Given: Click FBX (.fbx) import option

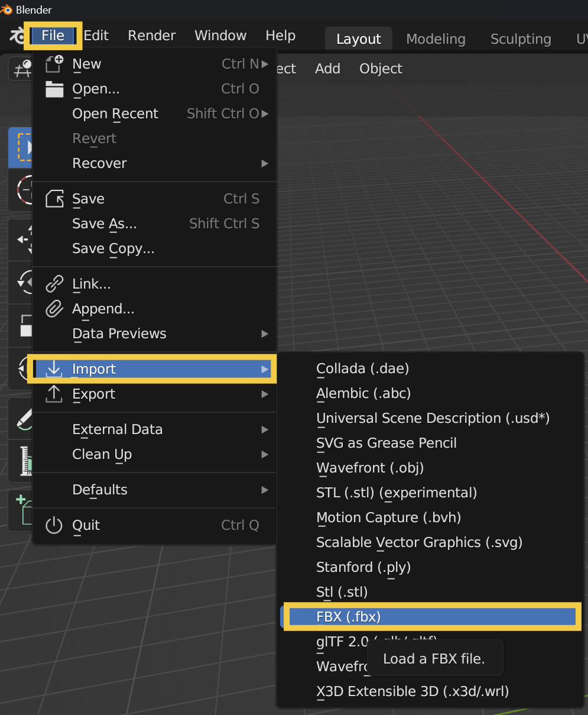Looking at the screenshot, I should click(430, 617).
